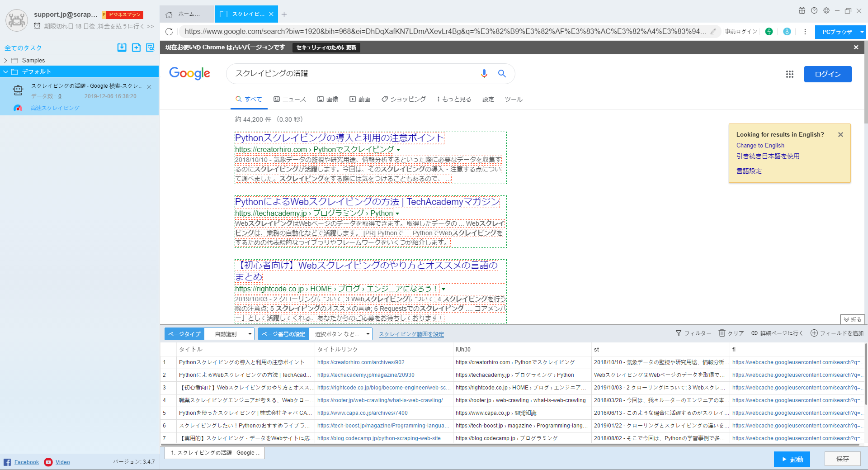
Task: Click the Facebook icon in footer
Action: point(7,462)
